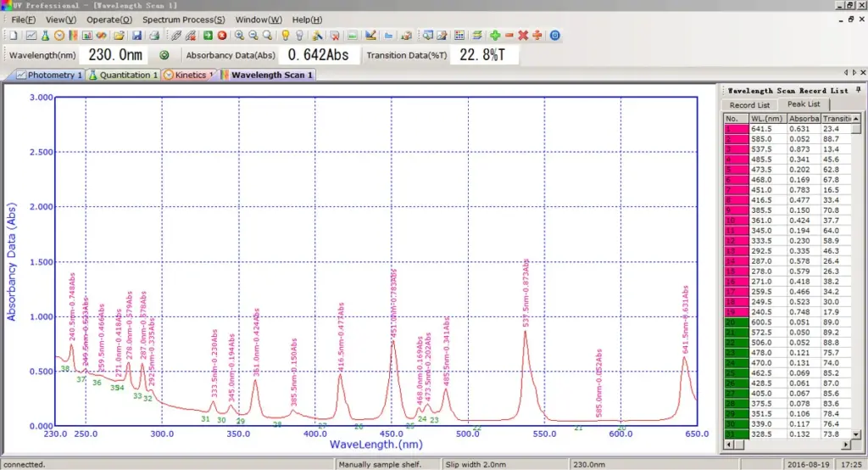Open the Help menu
This screenshot has height=470, width=868.
coord(307,20)
